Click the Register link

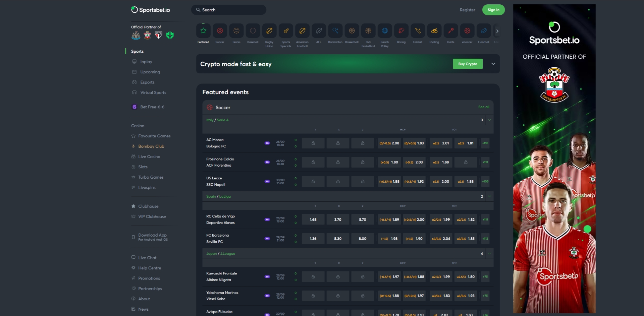click(x=467, y=10)
